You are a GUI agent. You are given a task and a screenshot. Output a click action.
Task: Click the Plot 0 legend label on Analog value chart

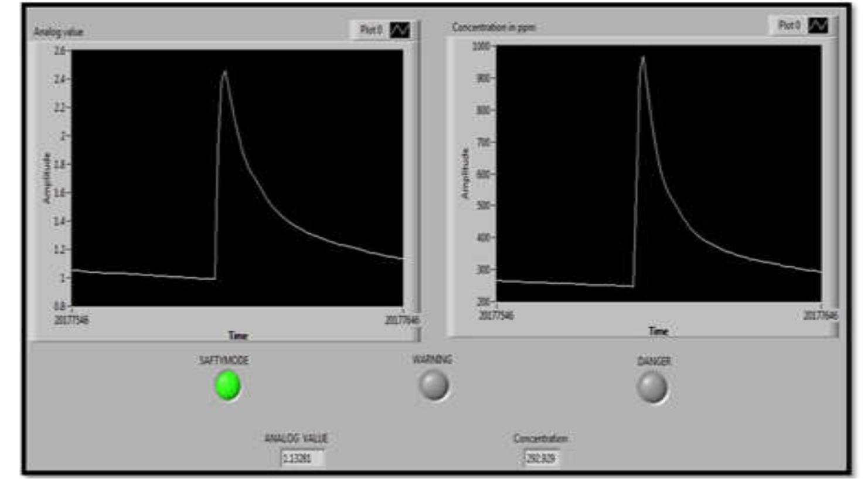(370, 30)
